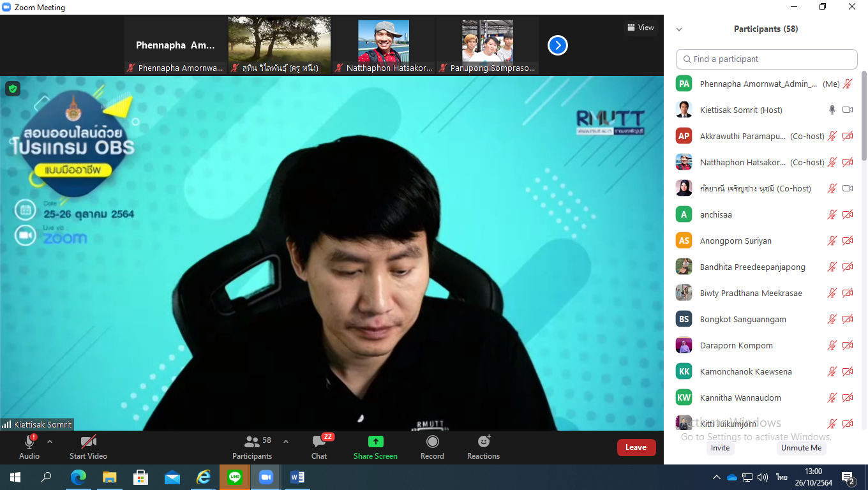Click muted mic icon for anchisaa
Viewport: 868px width, 490px height.
click(x=832, y=214)
